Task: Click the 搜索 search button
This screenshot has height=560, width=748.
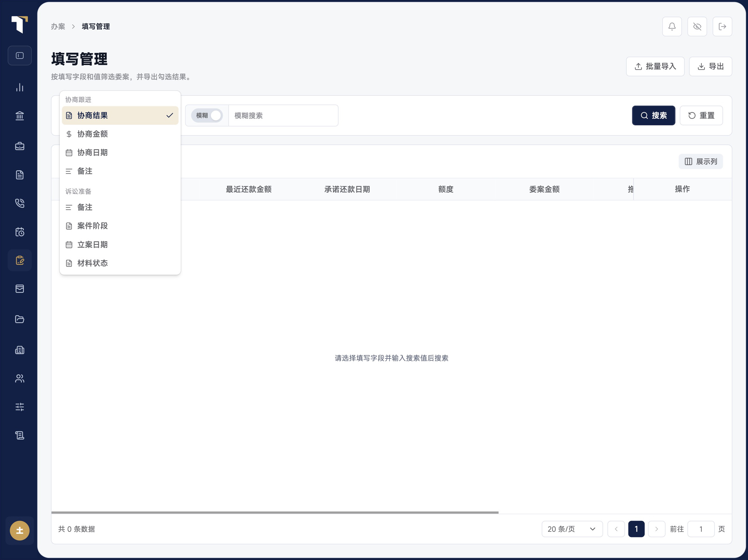Action: click(653, 116)
